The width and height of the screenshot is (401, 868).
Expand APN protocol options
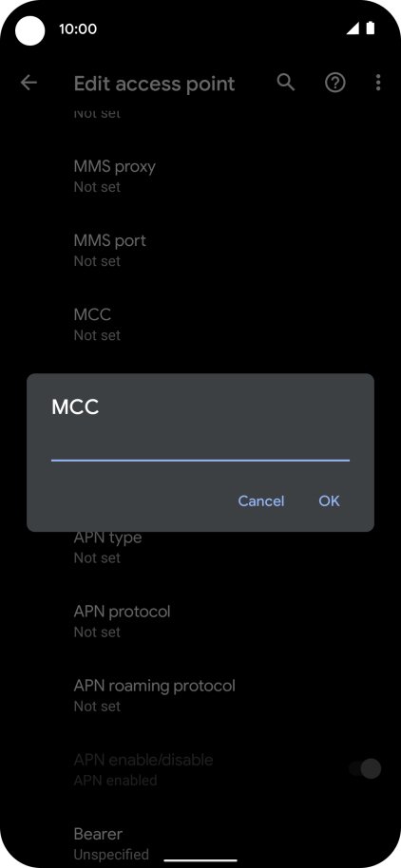tap(200, 621)
